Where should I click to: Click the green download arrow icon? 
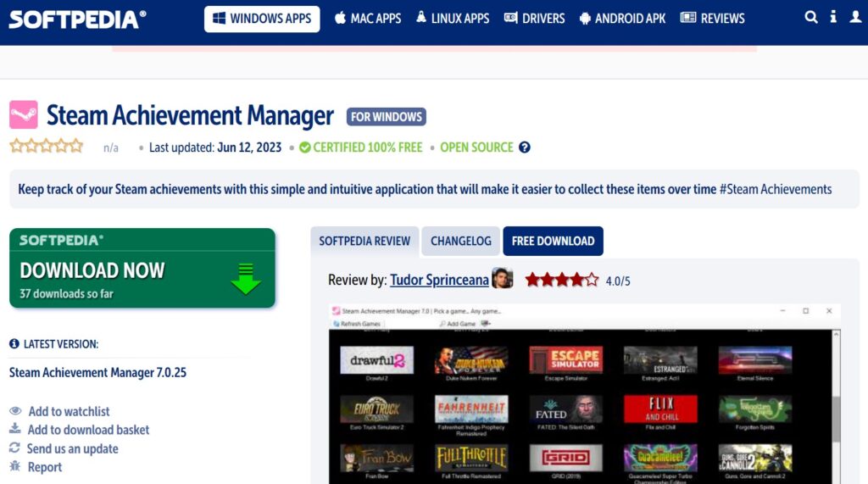click(246, 279)
